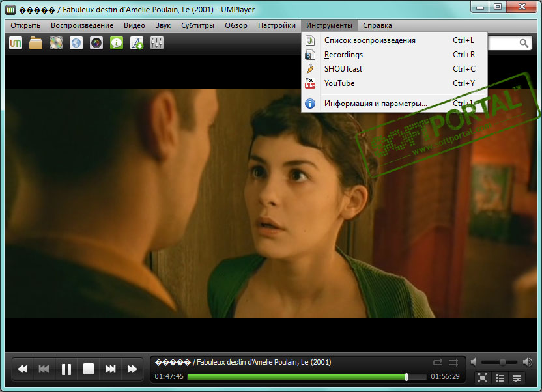Screen dimensions: 542x392
Task: Click inside the search input field
Action: [x=503, y=43]
